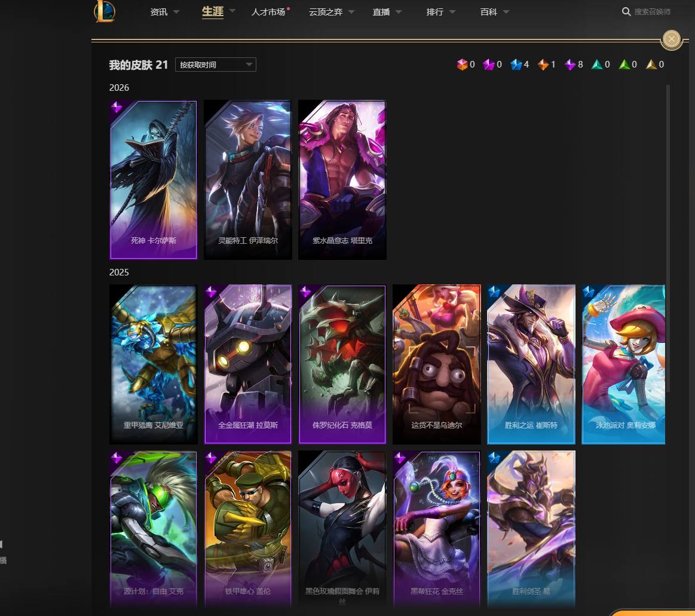Open the 灵能特工 伊泽瑞尔 skin card

[x=248, y=180]
